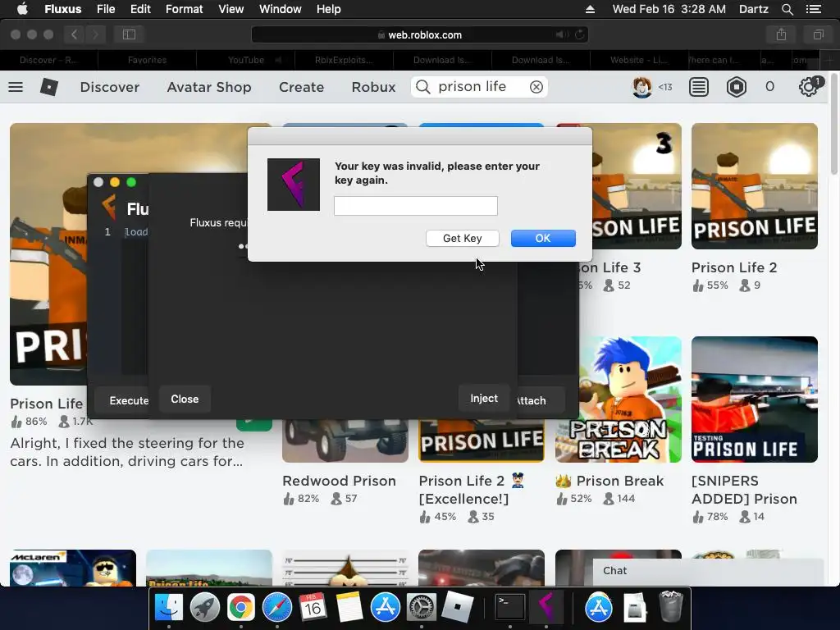840x630 pixels.
Task: Click Inject in Fluxus window
Action: 484,398
